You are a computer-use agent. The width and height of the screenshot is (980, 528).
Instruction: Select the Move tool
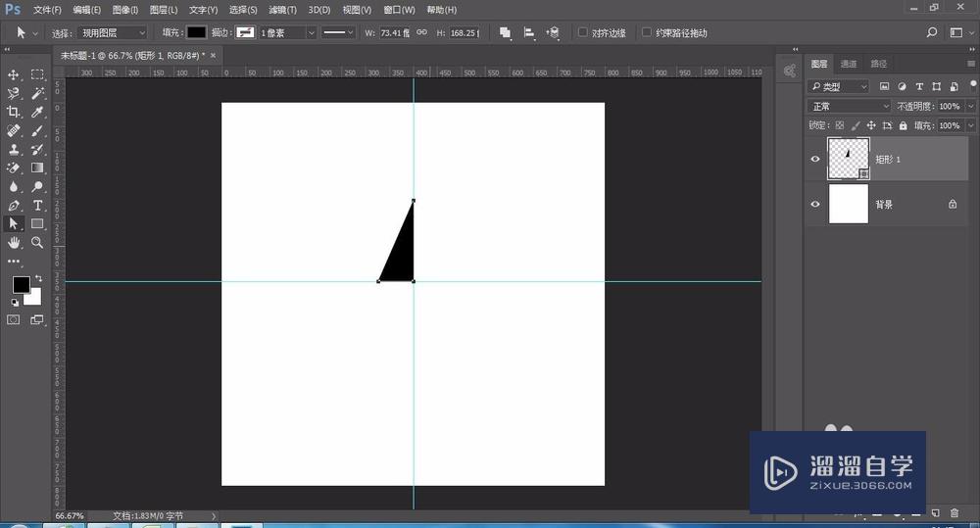click(x=14, y=75)
